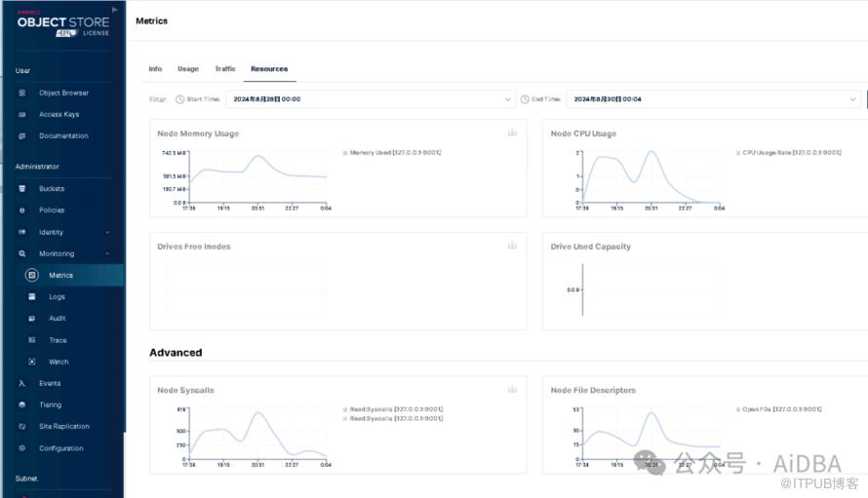Switch to the Usage tab
Screen dimensions: 868x498
188,69
